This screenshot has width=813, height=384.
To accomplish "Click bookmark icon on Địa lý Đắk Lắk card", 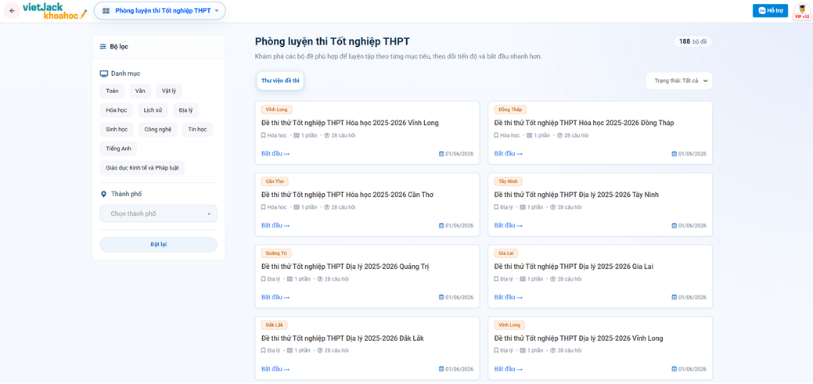I will pyautogui.click(x=263, y=350).
